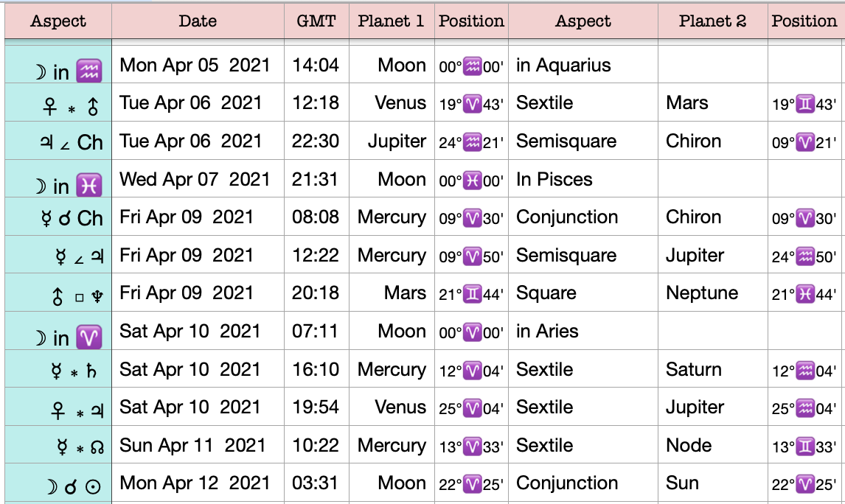The image size is (845, 504).
Task: Select Mars square Neptune symbol cell
Action: [58, 293]
